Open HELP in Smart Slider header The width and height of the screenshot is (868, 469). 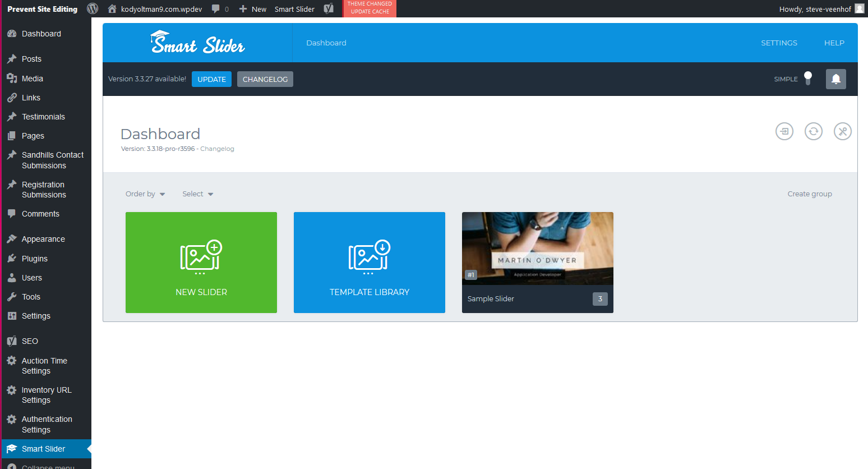click(834, 43)
